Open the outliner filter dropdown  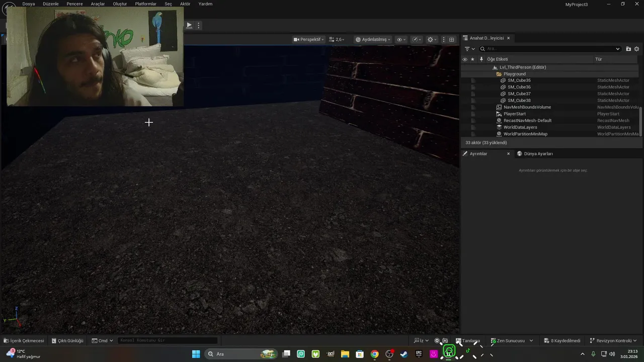(469, 49)
